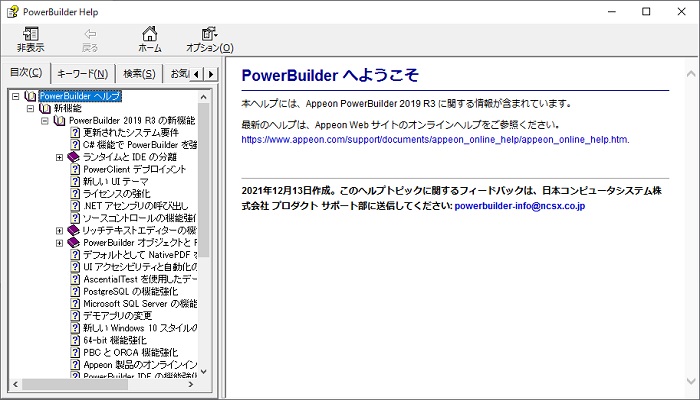The image size is (700, 400).
Task: Expand the ランタイムと IDE の分離 node
Action: tap(59, 158)
